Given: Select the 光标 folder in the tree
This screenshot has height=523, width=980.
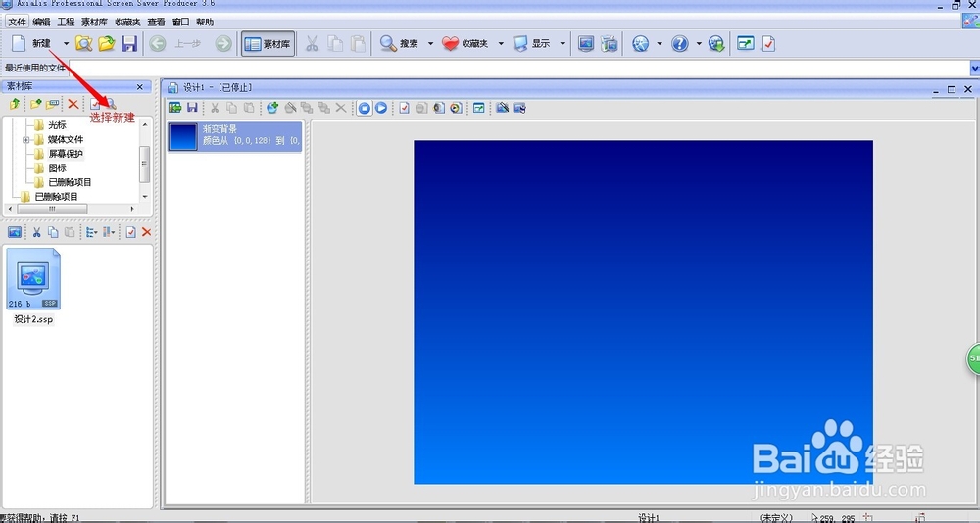Looking at the screenshot, I should pyautogui.click(x=57, y=125).
